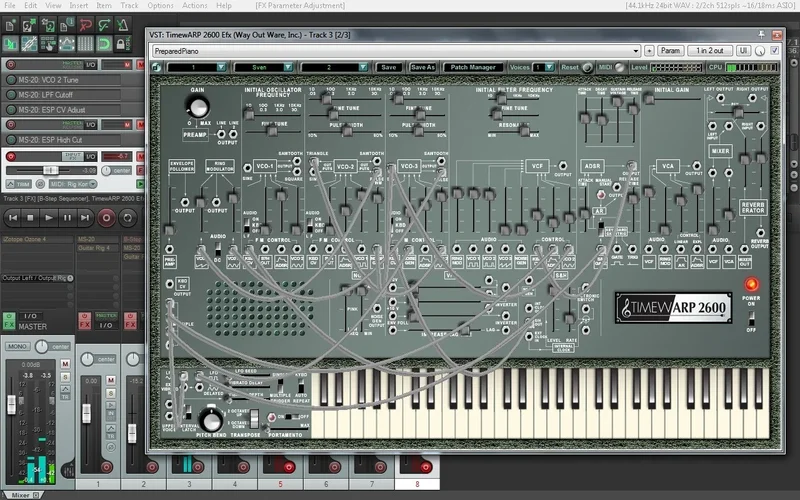Open the Insert menu
This screenshot has width=800, height=500.
point(79,6)
